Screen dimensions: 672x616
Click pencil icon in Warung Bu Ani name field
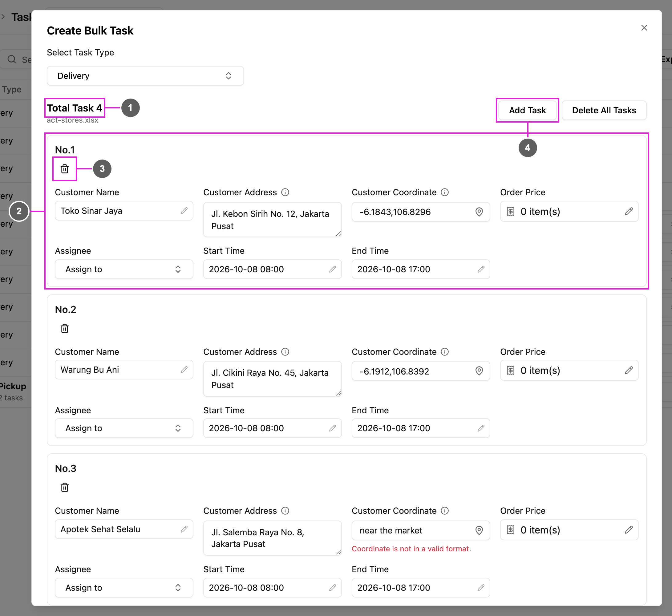[184, 370]
